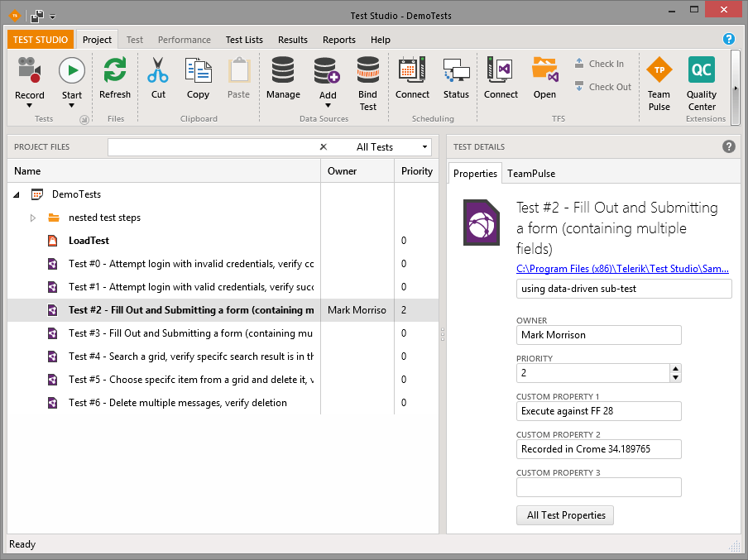The image size is (748, 560).
Task: Click the TFS Connect icon
Action: pyautogui.click(x=501, y=70)
